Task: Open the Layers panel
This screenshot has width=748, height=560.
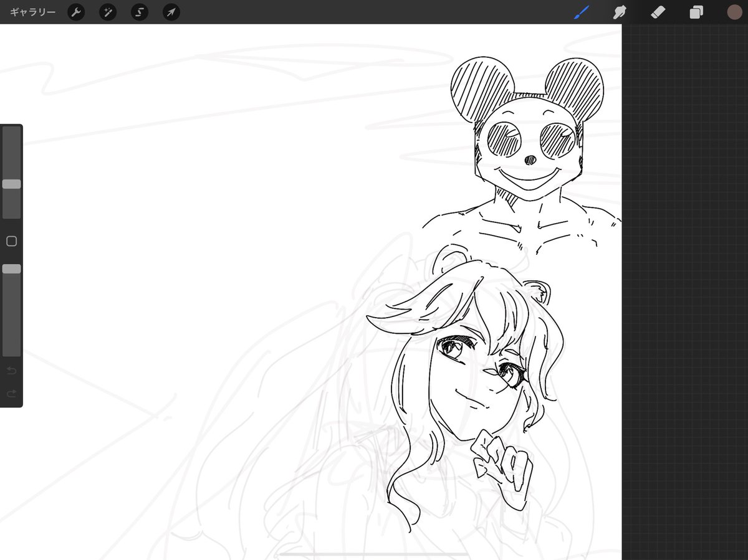Action: coord(696,12)
